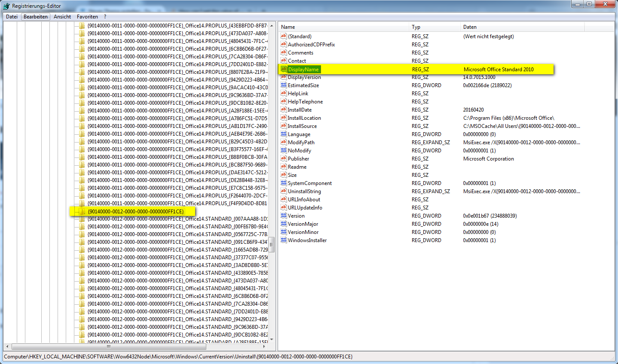Click the Publisher data Microsoft Corporation

pyautogui.click(x=488, y=159)
